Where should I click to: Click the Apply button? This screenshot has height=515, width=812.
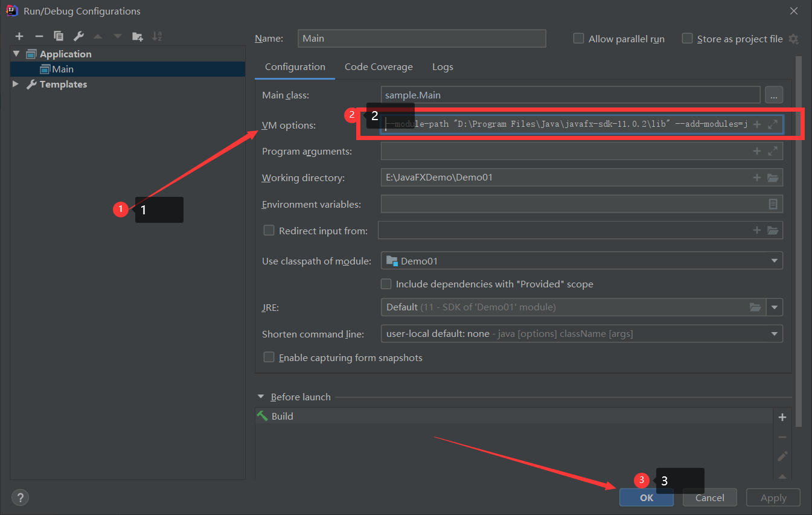773,497
